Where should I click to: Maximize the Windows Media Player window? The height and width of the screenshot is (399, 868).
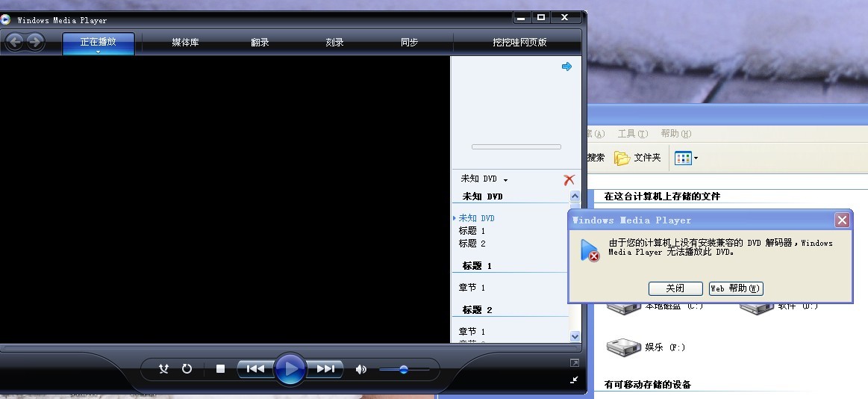point(541,18)
